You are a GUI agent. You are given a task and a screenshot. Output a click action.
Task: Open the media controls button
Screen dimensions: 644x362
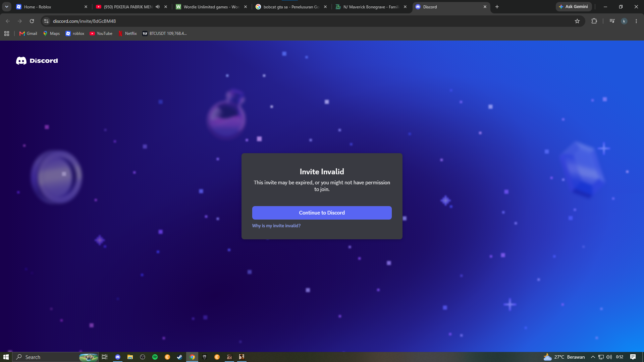pos(612,21)
